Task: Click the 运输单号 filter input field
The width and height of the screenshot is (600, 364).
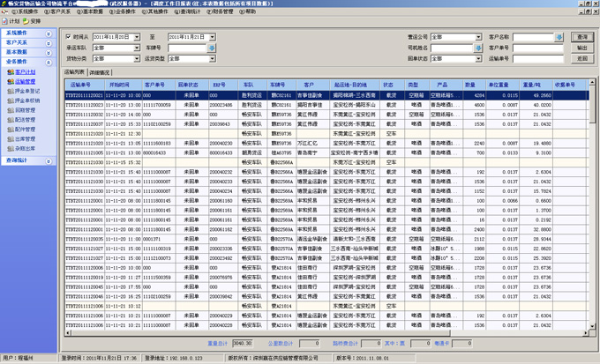Action: tap(538, 58)
